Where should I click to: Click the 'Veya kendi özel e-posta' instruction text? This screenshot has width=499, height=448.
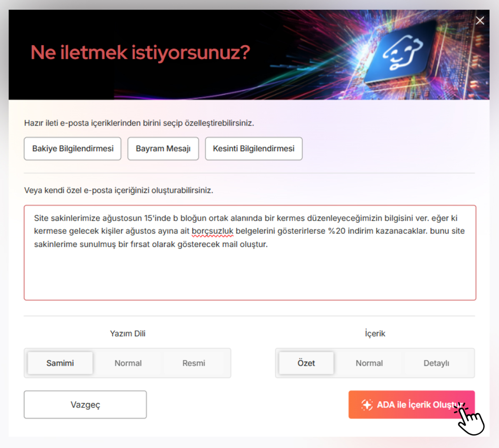pos(119,190)
